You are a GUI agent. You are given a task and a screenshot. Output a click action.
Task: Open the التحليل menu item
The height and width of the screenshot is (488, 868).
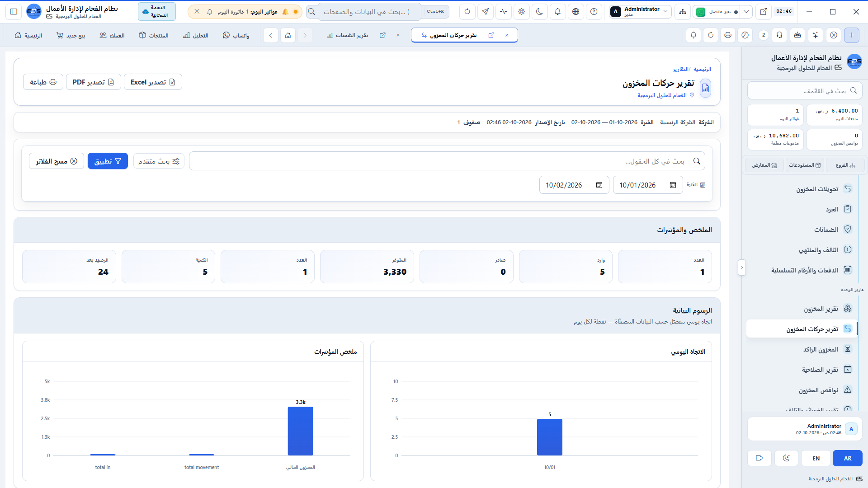click(196, 35)
